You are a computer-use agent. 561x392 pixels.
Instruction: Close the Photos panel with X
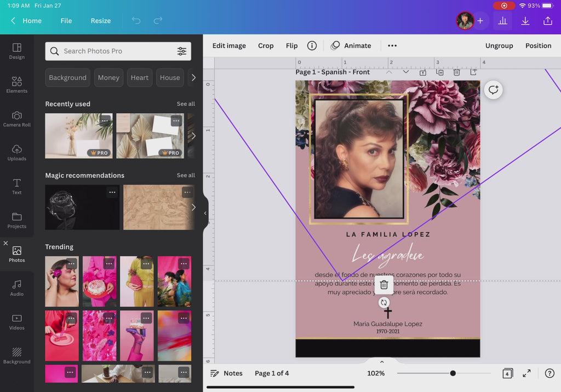(5, 243)
